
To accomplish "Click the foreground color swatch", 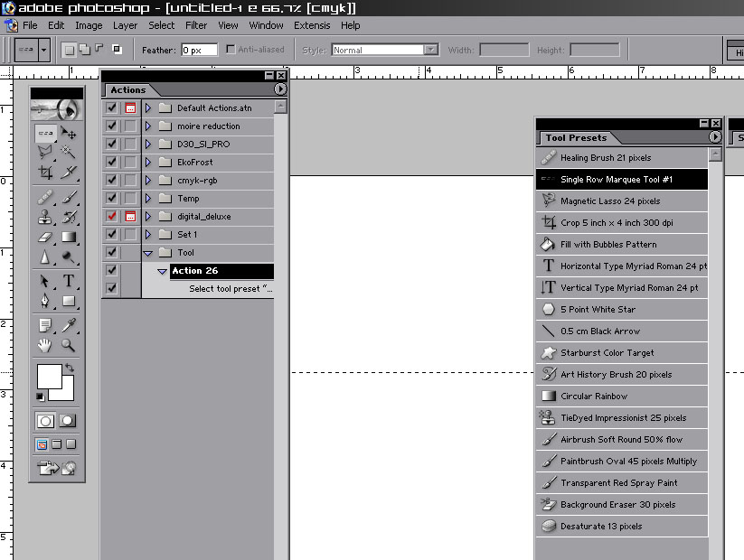I will pyautogui.click(x=49, y=376).
